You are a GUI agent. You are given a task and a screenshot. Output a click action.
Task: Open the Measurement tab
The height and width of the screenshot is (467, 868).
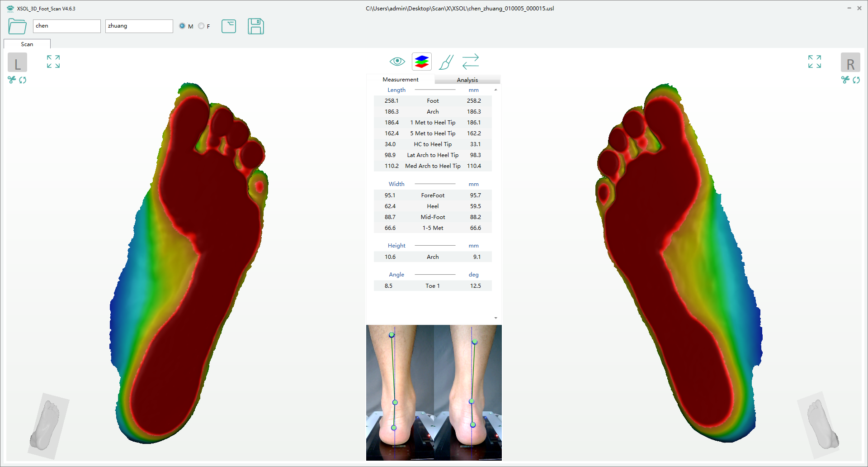[400, 80]
